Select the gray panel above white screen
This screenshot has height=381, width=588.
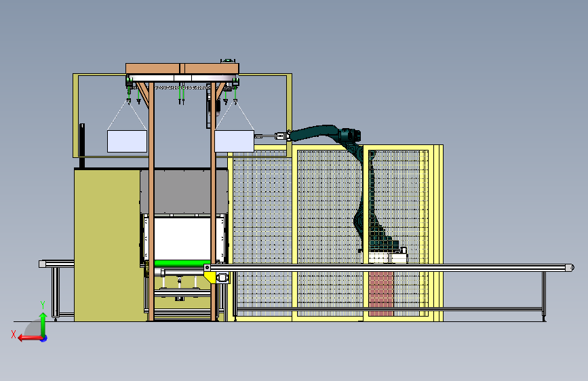point(184,191)
